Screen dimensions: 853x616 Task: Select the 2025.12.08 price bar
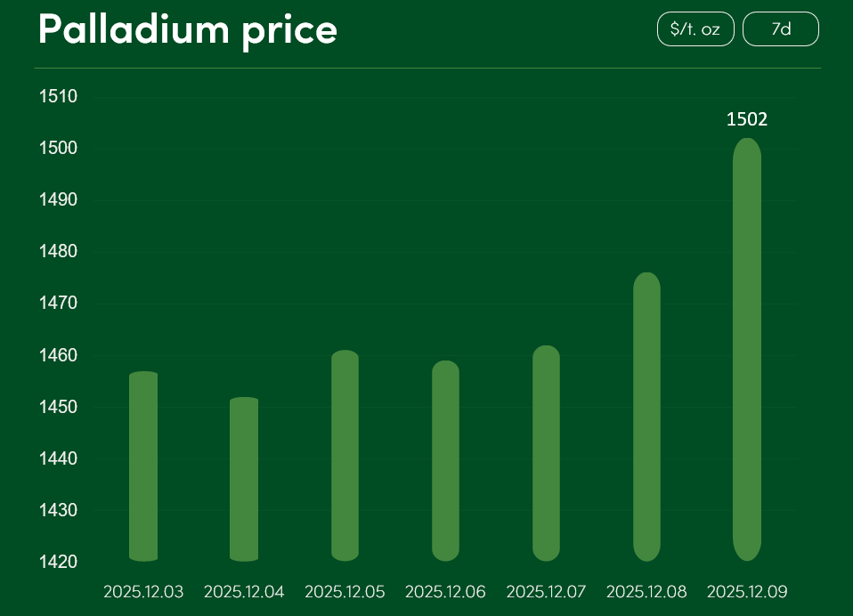coord(646,417)
